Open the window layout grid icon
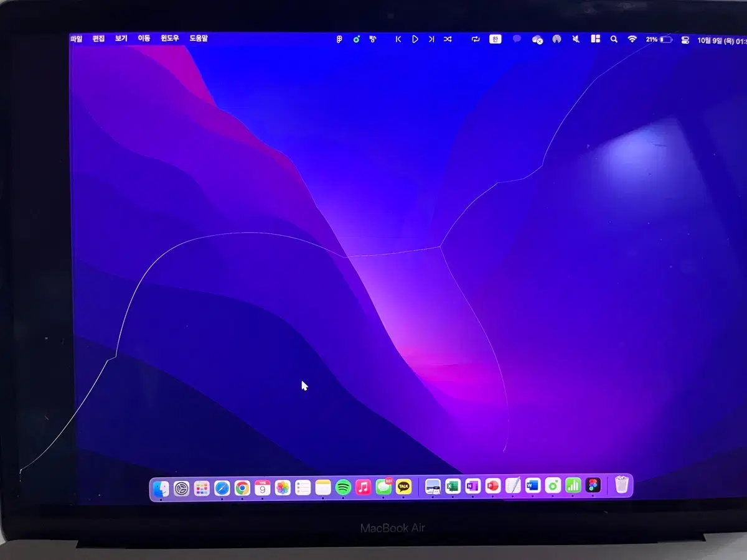The width and height of the screenshot is (747, 560). pos(595,39)
